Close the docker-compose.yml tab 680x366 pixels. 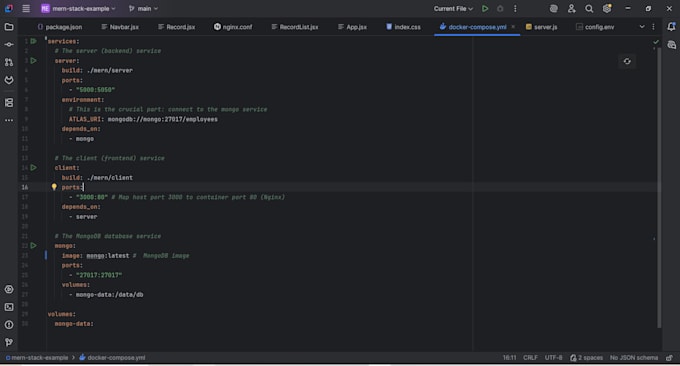[513, 27]
